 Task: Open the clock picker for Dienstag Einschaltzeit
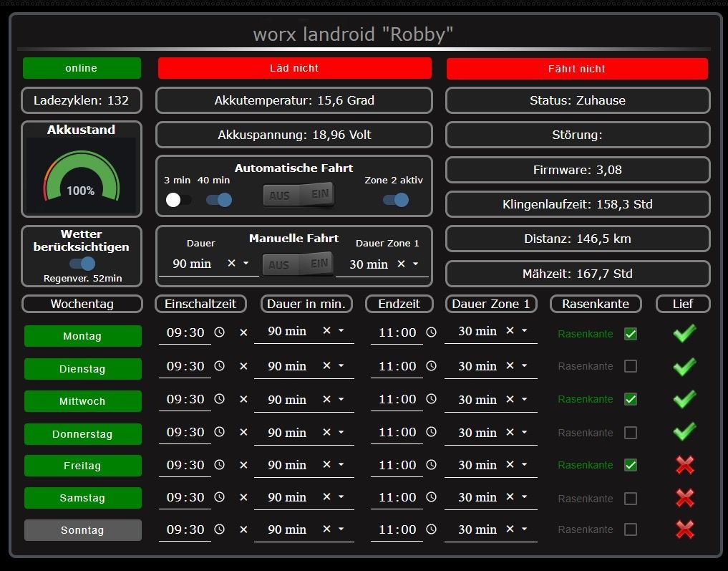click(219, 366)
